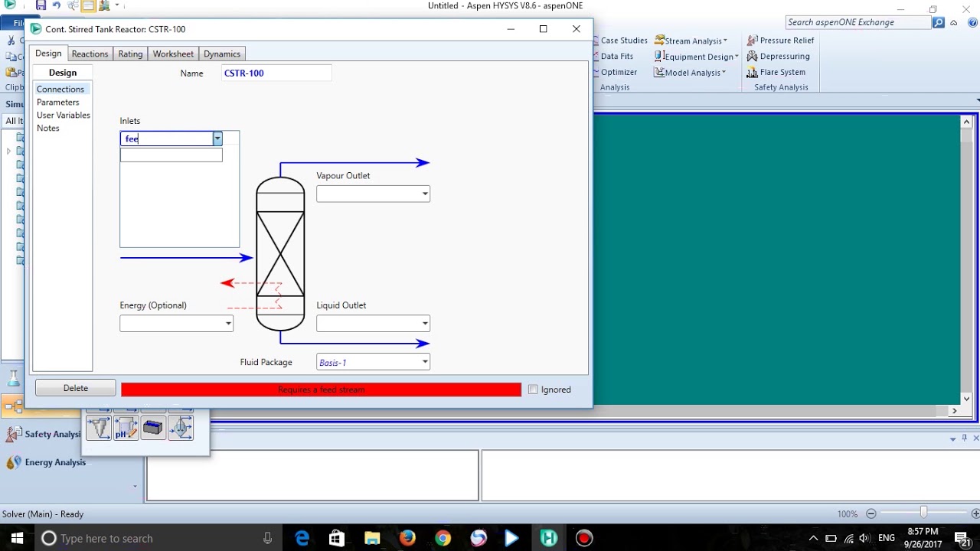
Task: Open Microsoft Edge from the taskbar
Action: pos(302,538)
